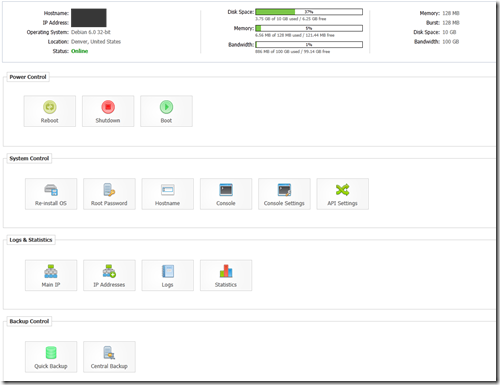Click the Power Control section header
The image size is (500, 385).
tap(28, 77)
